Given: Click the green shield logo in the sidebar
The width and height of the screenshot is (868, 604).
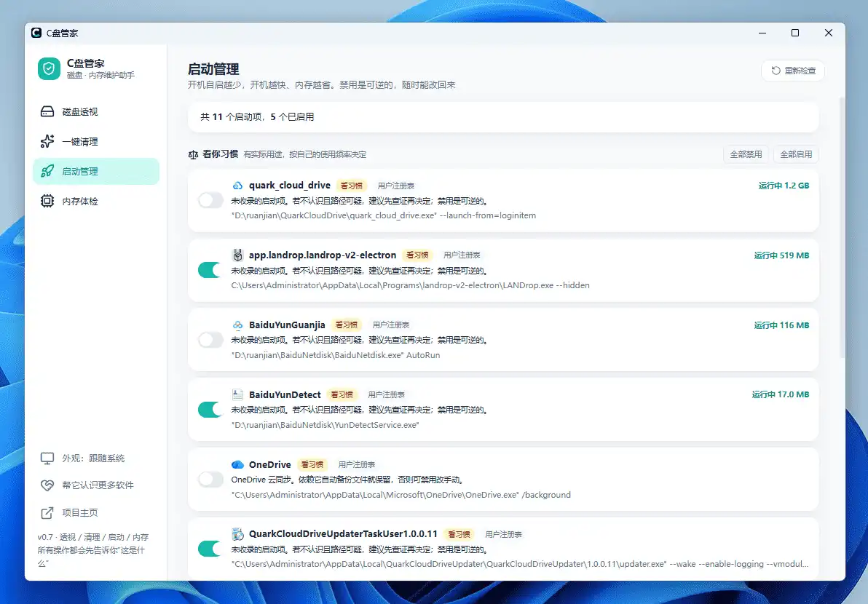Looking at the screenshot, I should (49, 68).
